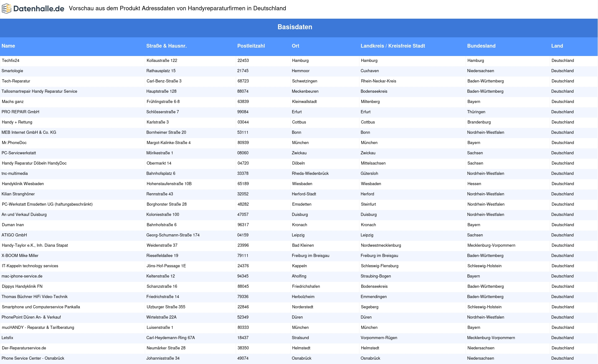Click the PRO REPAIR GmbH cell
This screenshot has height=364, width=598.
21,112
